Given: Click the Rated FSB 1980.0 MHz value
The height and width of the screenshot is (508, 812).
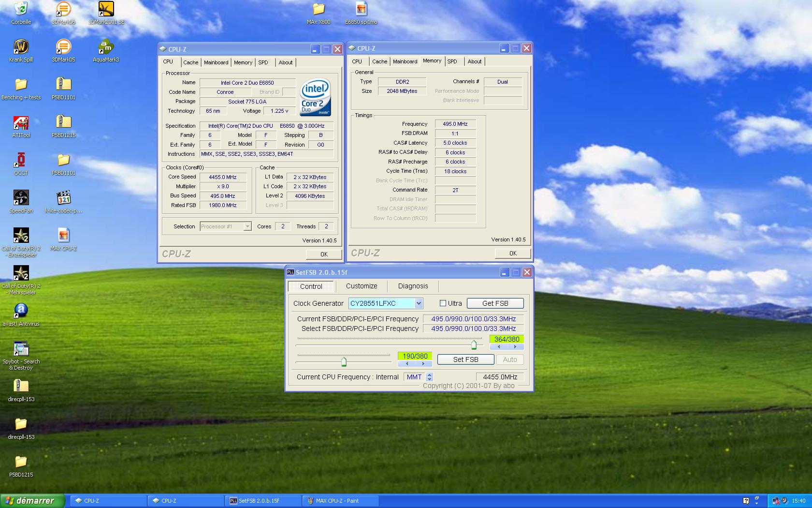Looking at the screenshot, I should pyautogui.click(x=223, y=205).
